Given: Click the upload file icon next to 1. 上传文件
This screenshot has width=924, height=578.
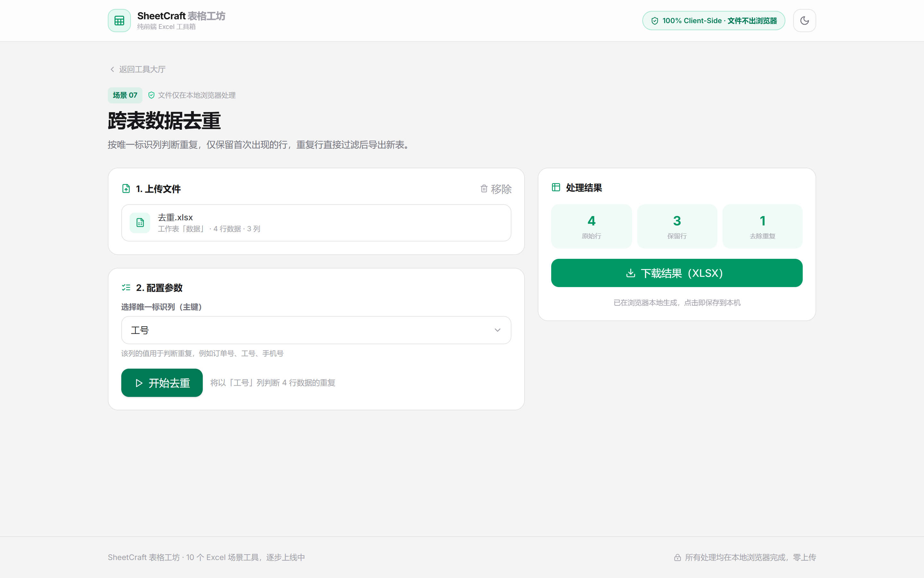Looking at the screenshot, I should pyautogui.click(x=126, y=189).
